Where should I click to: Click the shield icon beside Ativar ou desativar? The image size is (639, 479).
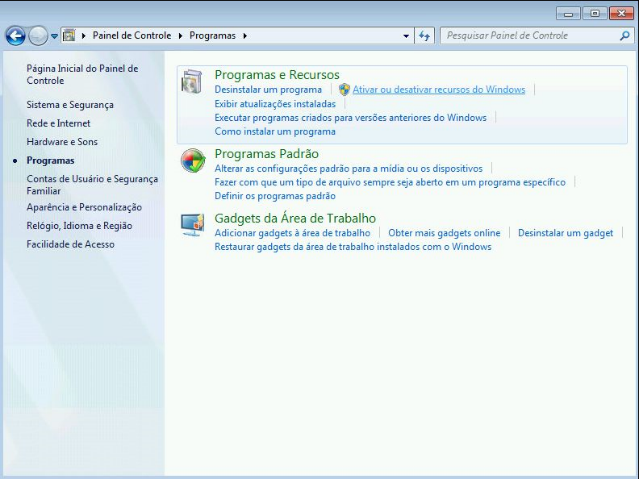click(344, 89)
